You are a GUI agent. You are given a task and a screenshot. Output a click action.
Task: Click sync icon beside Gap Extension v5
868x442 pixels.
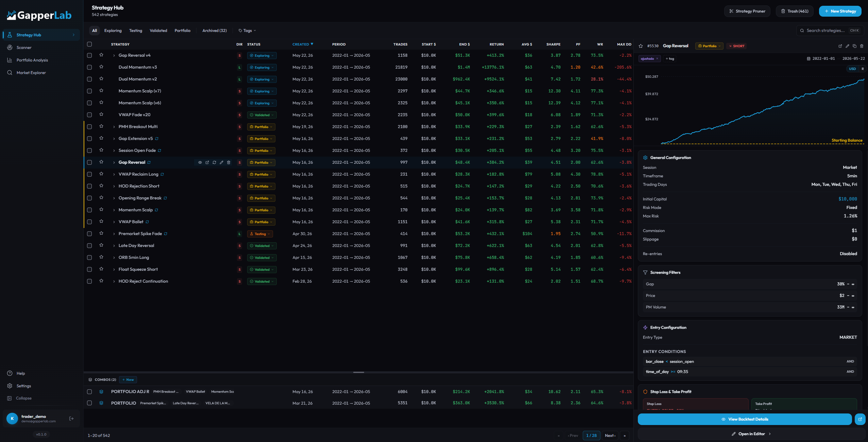(157, 139)
